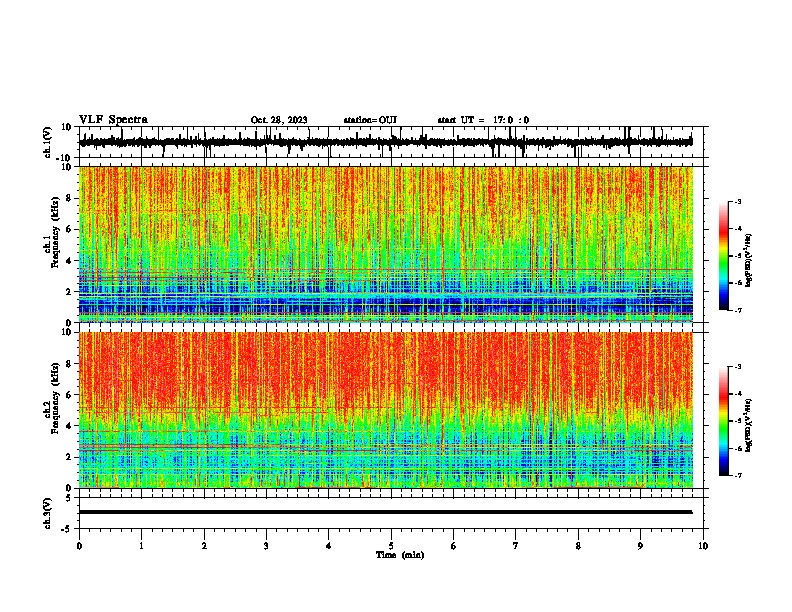Select the ch.1 voltage waveform trace panel
The width and height of the screenshot is (792, 612).
pos(391,142)
